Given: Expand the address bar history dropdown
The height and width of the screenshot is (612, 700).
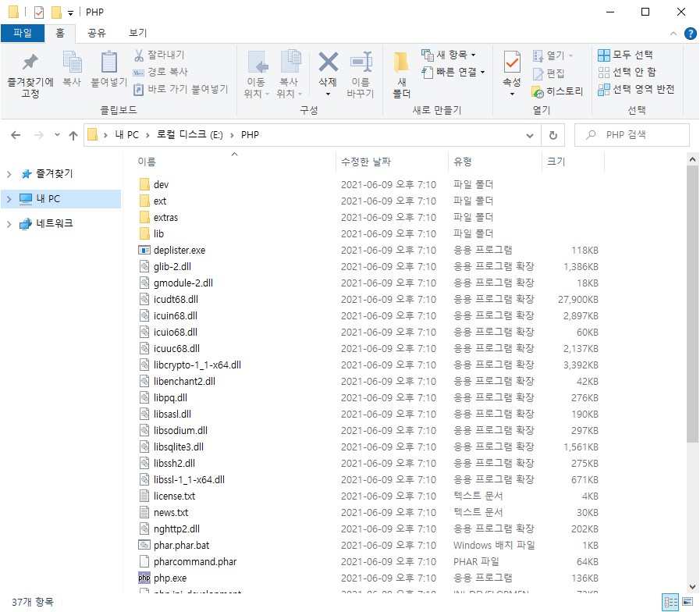Looking at the screenshot, I should click(x=530, y=135).
